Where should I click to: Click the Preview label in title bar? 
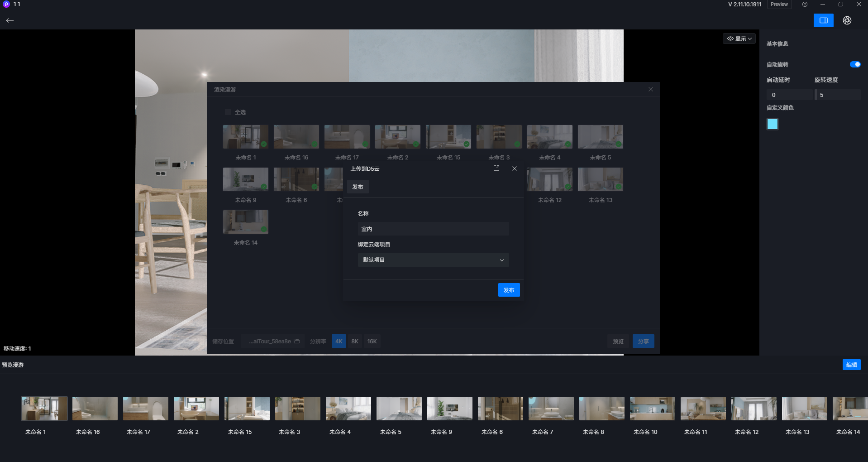(x=779, y=4)
